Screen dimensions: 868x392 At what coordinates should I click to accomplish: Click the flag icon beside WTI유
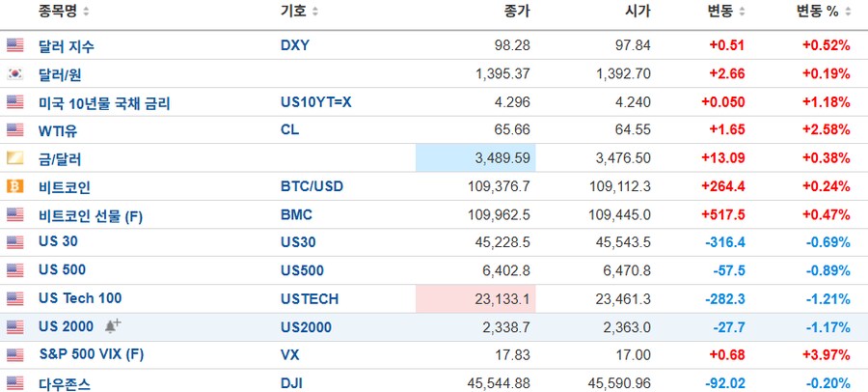pyautogui.click(x=14, y=130)
